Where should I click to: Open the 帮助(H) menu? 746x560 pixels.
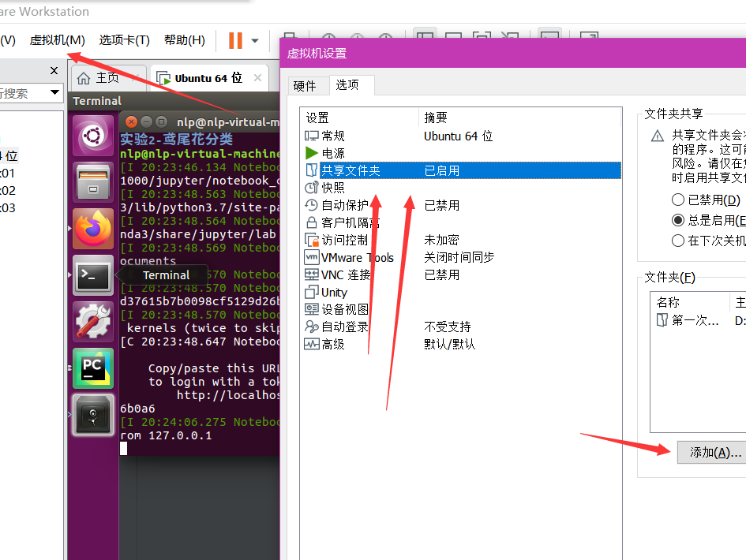click(185, 40)
